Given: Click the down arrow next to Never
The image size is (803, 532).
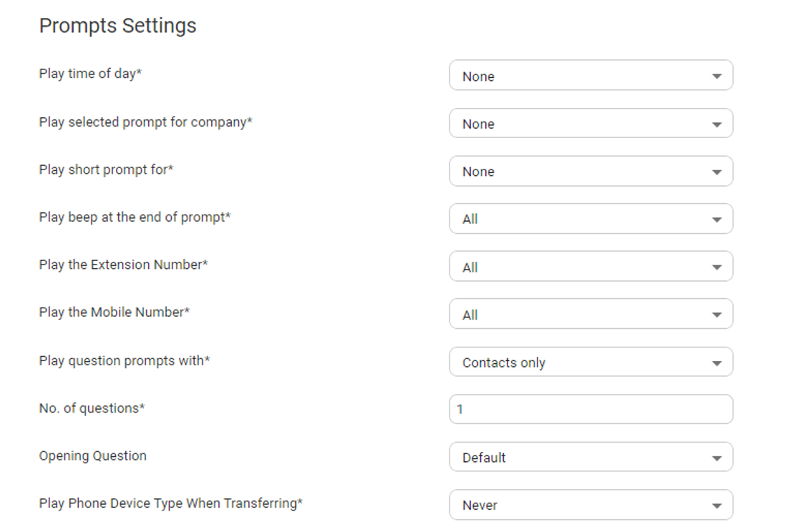Looking at the screenshot, I should point(716,506).
